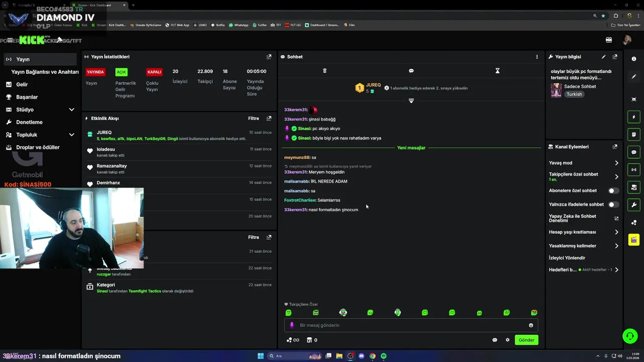Viewport: 644px width, 362px height.
Task: Pop out the Etkinlik Akışı panel
Action: pyautogui.click(x=269, y=119)
